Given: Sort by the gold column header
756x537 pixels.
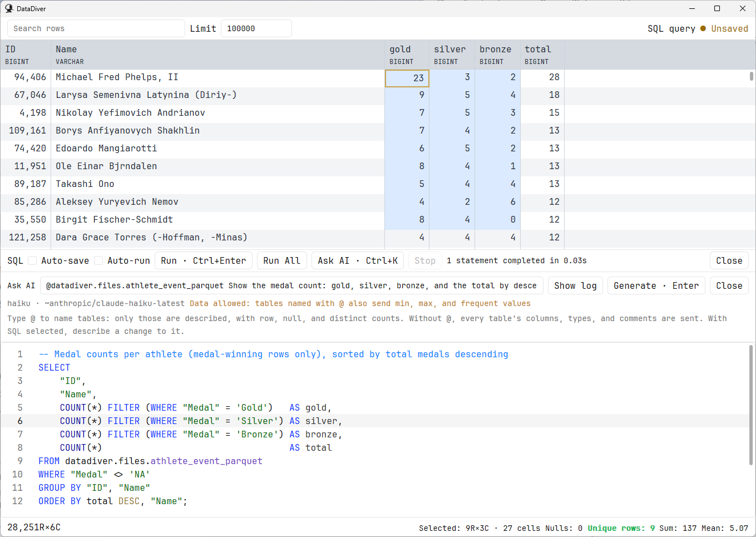Looking at the screenshot, I should (x=407, y=55).
